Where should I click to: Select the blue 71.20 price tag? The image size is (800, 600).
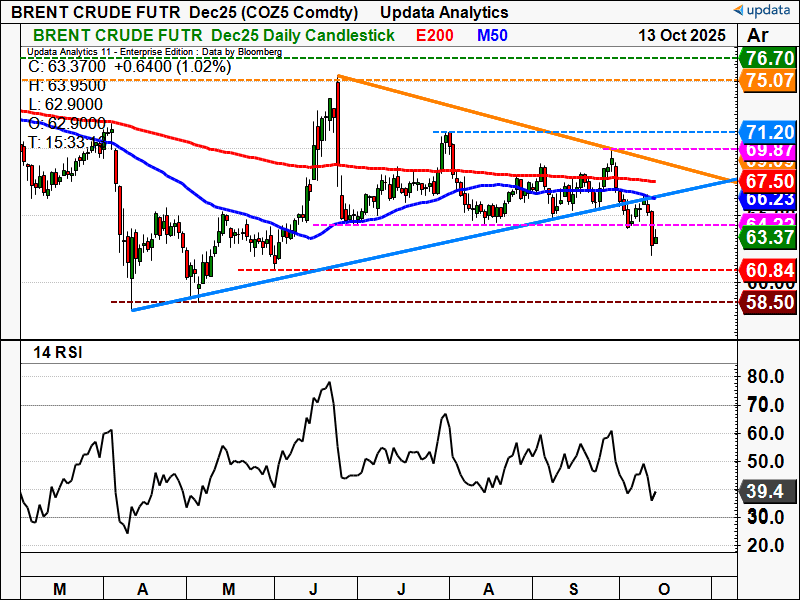click(767, 132)
